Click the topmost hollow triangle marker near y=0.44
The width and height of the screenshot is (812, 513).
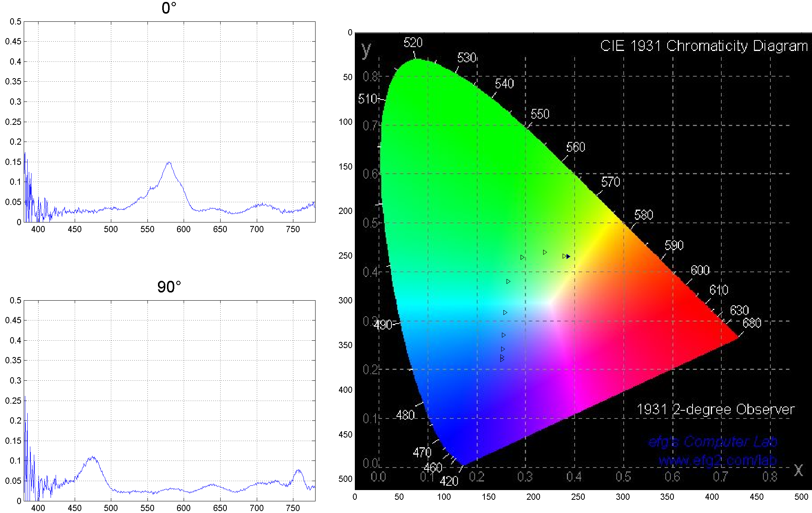545,252
